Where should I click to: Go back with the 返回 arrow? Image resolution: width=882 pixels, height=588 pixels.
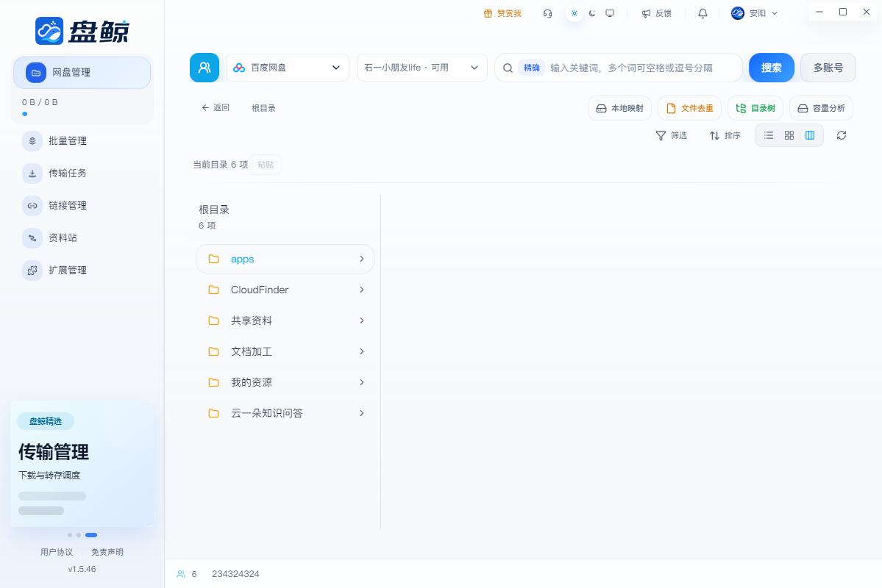coord(216,108)
